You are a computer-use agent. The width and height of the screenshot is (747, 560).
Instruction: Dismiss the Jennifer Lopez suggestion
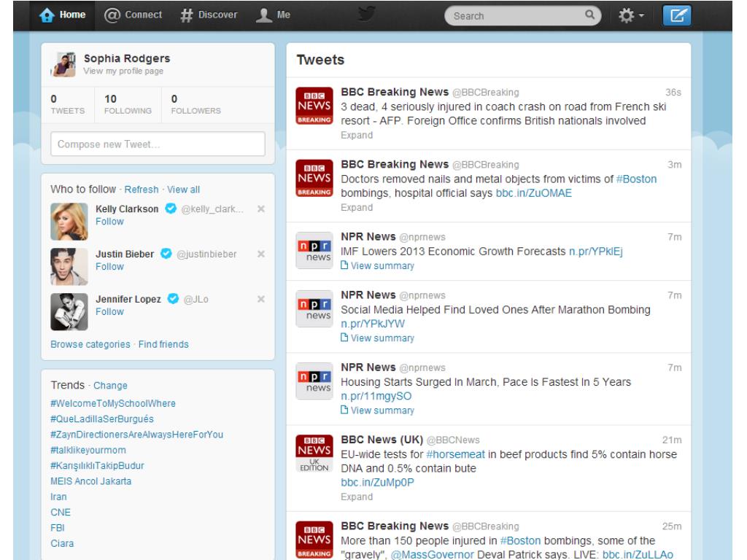(261, 299)
